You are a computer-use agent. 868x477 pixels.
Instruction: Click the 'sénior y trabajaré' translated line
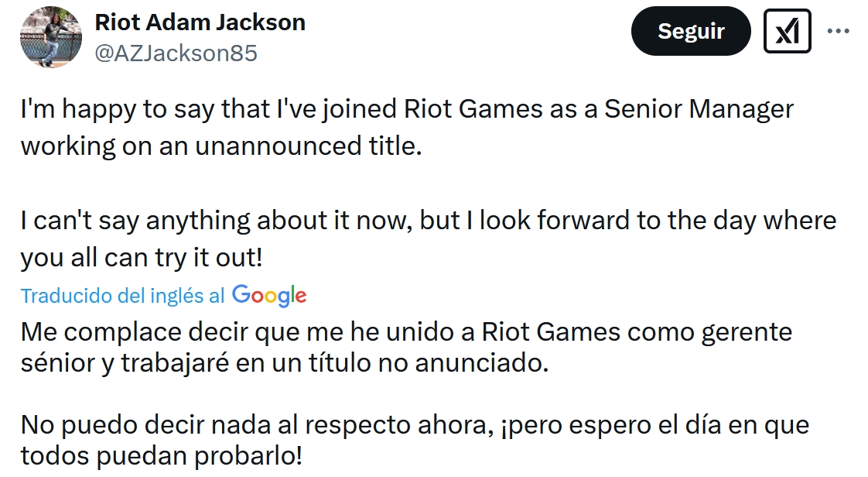[284, 363]
